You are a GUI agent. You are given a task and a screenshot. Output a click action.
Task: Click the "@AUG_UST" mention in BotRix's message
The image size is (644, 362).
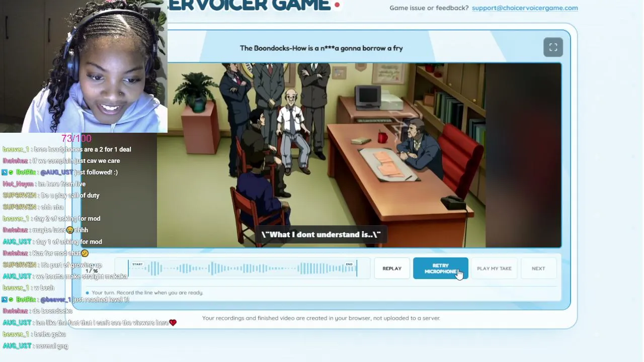click(56, 172)
